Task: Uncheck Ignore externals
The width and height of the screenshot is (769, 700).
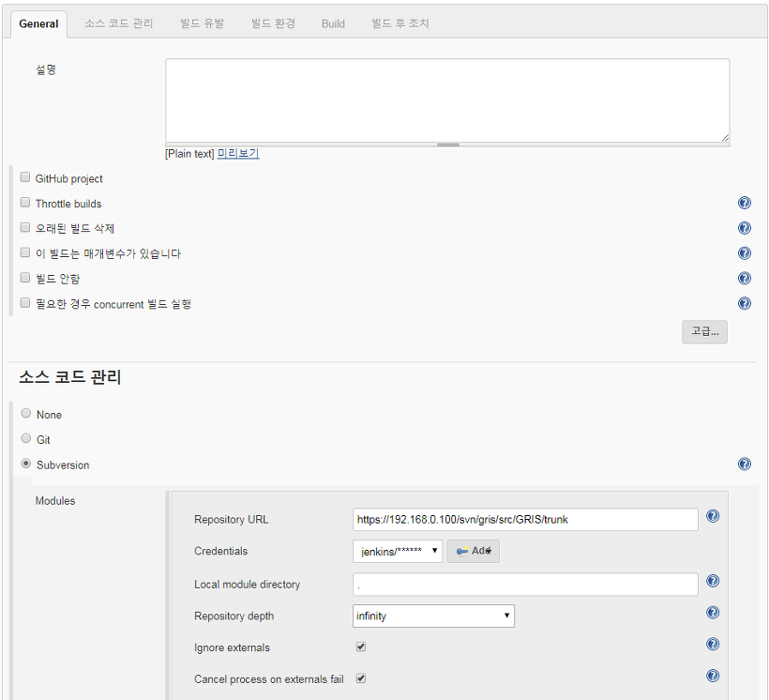Action: [361, 647]
